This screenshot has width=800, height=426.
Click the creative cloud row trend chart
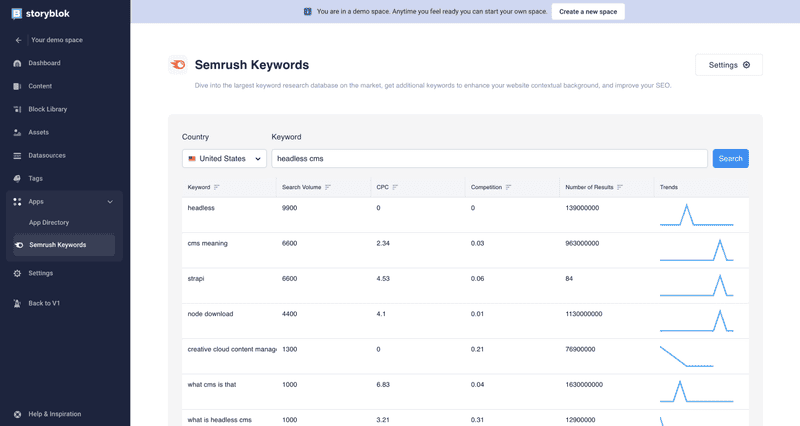click(686, 356)
